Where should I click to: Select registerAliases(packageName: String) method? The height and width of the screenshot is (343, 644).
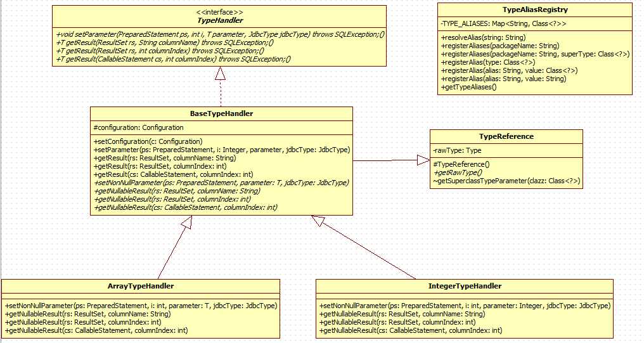500,46
